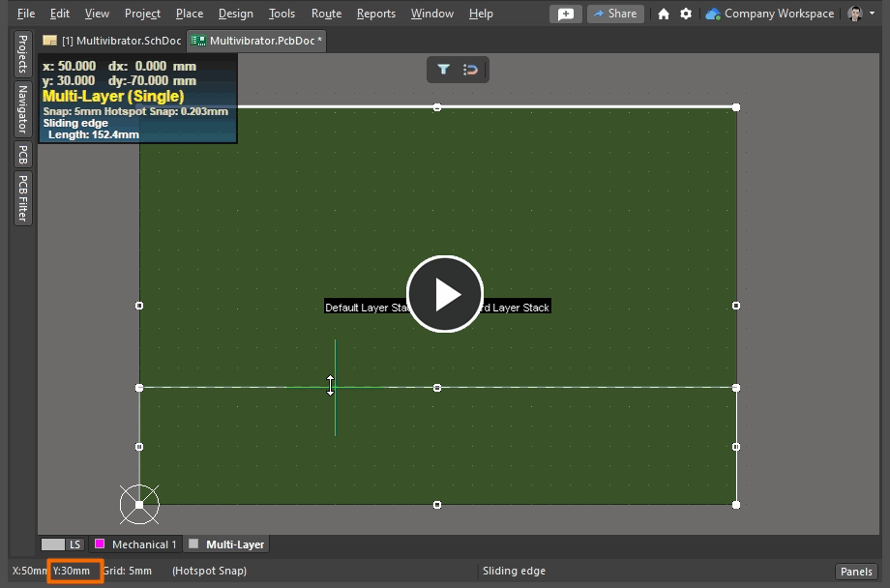Expand the user account dropdown arrow

coord(874,14)
